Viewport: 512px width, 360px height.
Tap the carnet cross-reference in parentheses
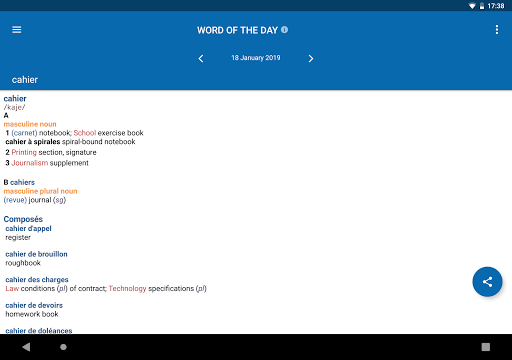pos(24,133)
